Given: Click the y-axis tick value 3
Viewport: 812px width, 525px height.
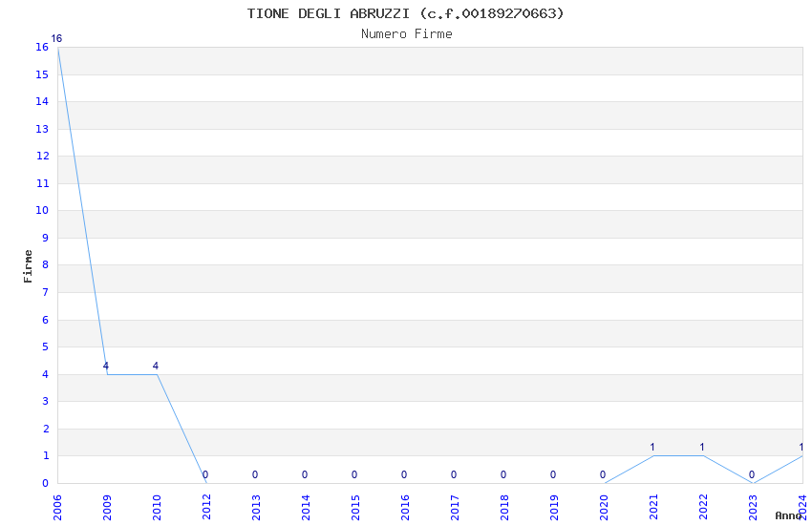Looking at the screenshot, I should tap(46, 401).
